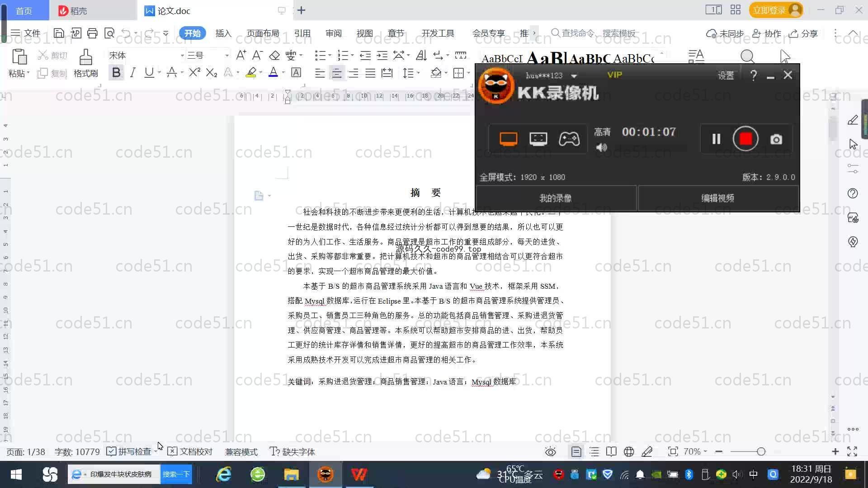Print the document
The image size is (868, 488).
point(92,33)
